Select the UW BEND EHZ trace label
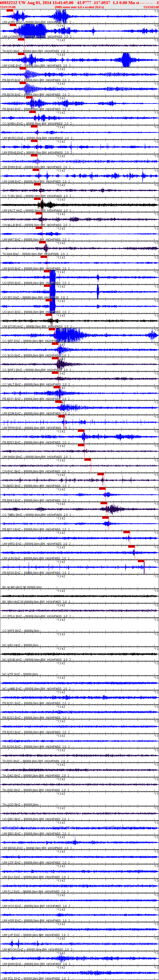159x980 pixels. 37,848
